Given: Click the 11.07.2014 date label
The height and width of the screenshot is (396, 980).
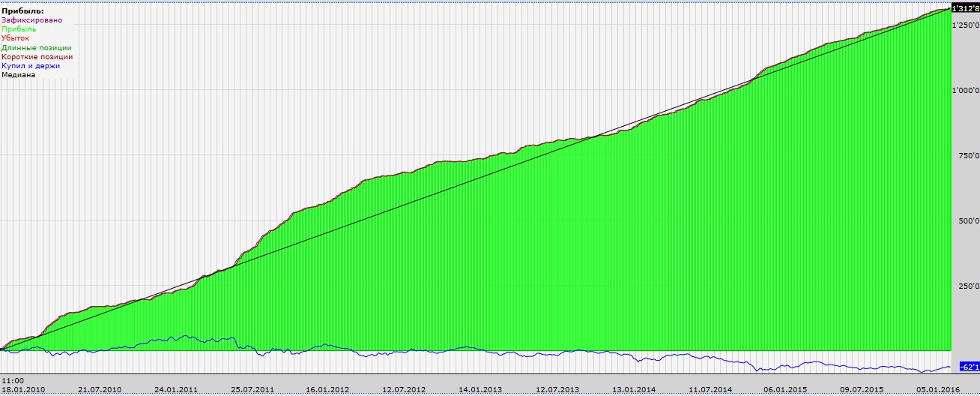Looking at the screenshot, I should [710, 390].
